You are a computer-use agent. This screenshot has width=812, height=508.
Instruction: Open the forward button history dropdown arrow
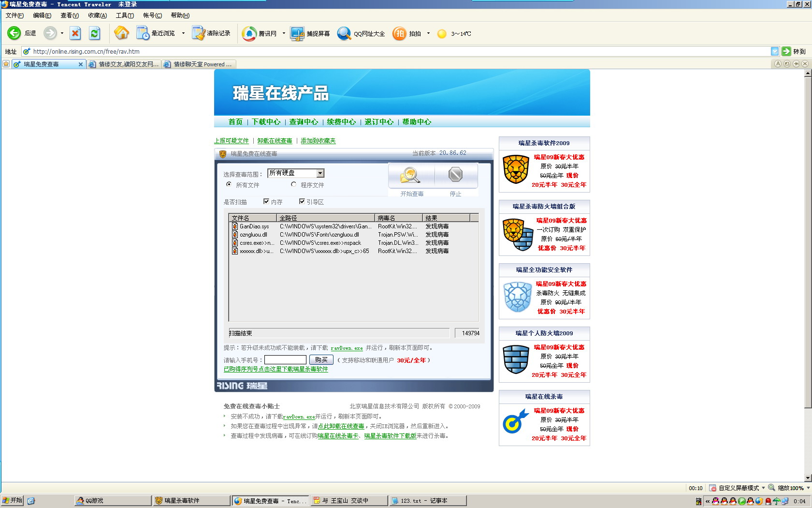[x=62, y=33]
